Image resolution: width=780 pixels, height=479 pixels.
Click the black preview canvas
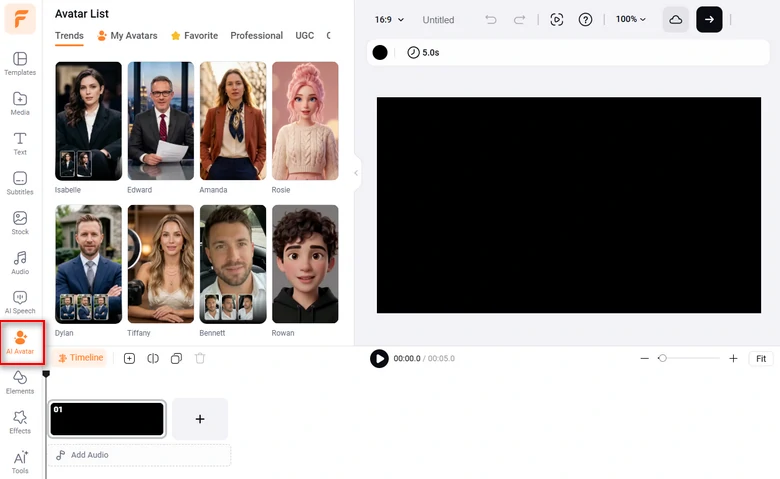coord(569,205)
